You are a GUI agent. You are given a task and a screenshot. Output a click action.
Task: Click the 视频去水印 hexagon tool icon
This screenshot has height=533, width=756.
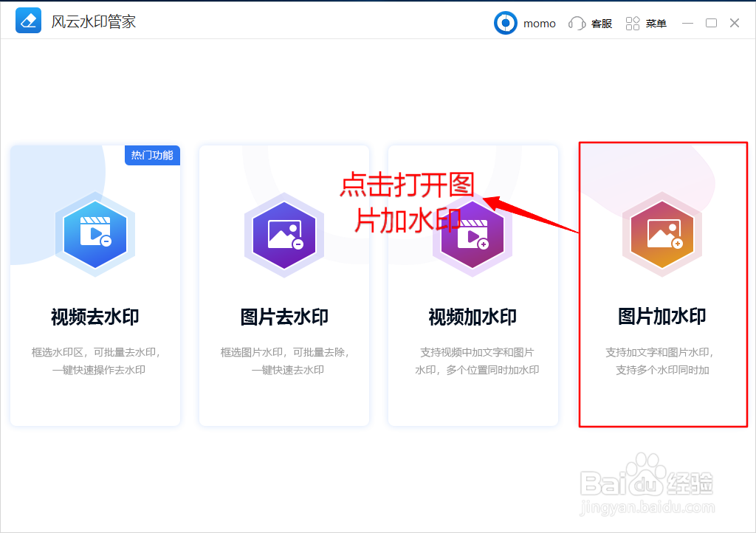[x=95, y=233]
